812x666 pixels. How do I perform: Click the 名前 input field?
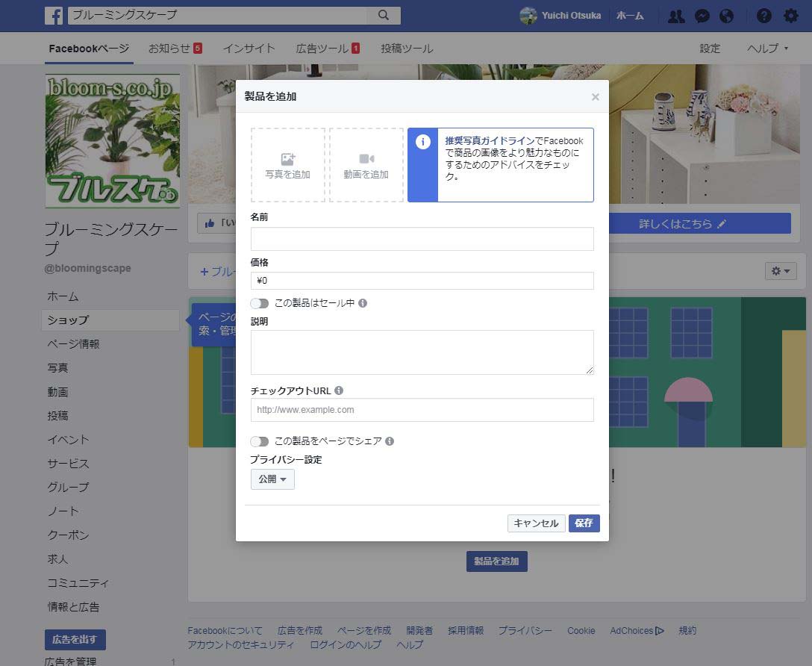pyautogui.click(x=422, y=239)
